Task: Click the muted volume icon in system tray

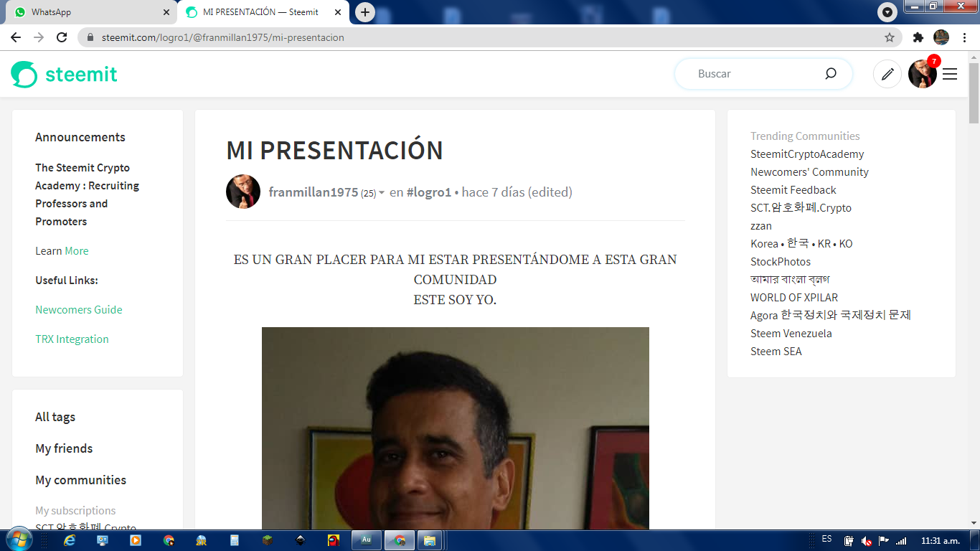Action: click(867, 541)
